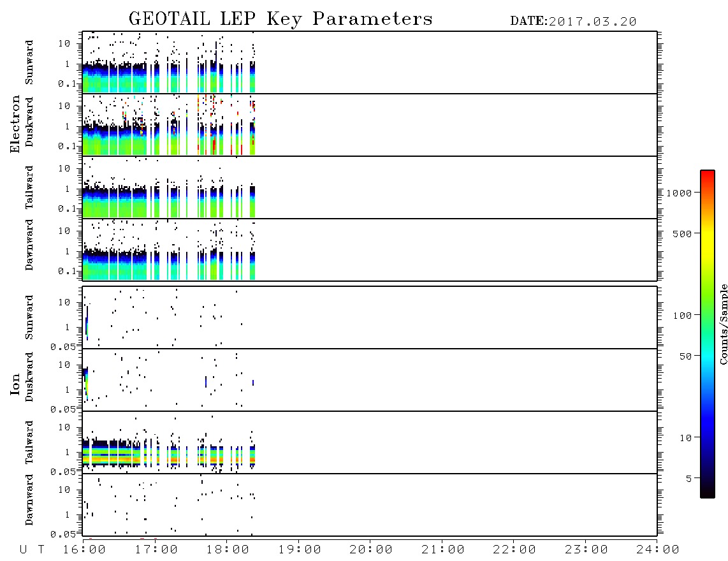Viewport: 728px width, 561px height.
Task: Click the Electron Duskward panel label
Action: click(x=29, y=122)
